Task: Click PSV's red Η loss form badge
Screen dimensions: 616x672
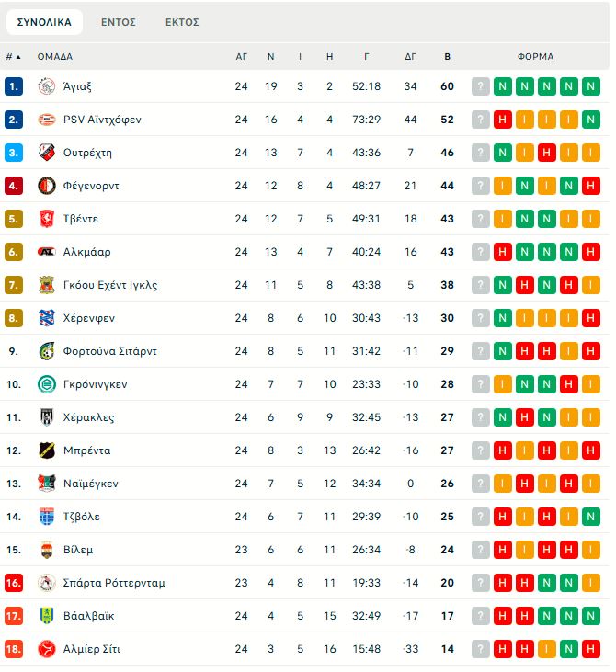Action: (503, 120)
